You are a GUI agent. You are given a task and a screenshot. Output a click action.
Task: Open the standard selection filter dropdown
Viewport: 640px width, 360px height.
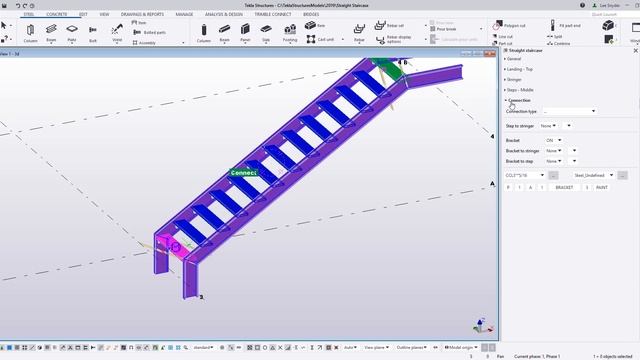pos(203,347)
